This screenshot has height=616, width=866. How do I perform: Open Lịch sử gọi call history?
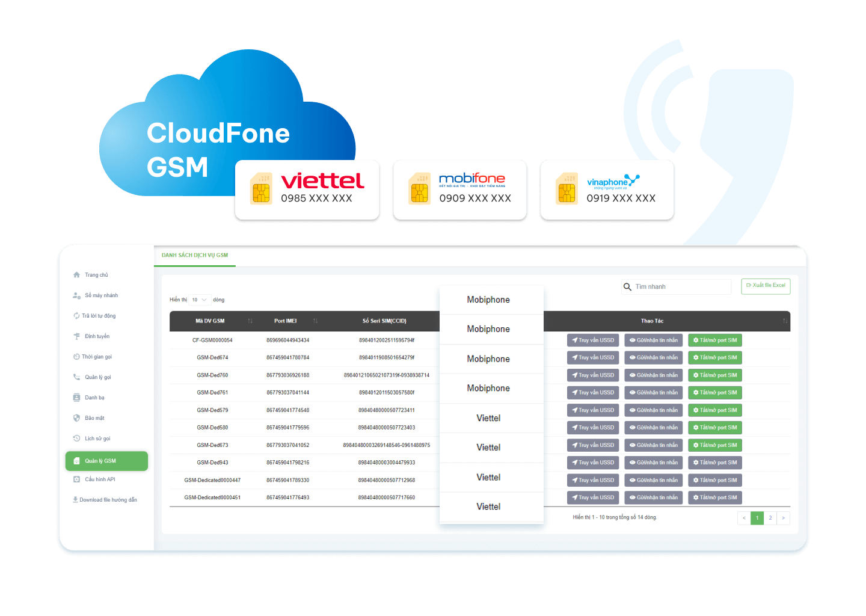(x=91, y=439)
